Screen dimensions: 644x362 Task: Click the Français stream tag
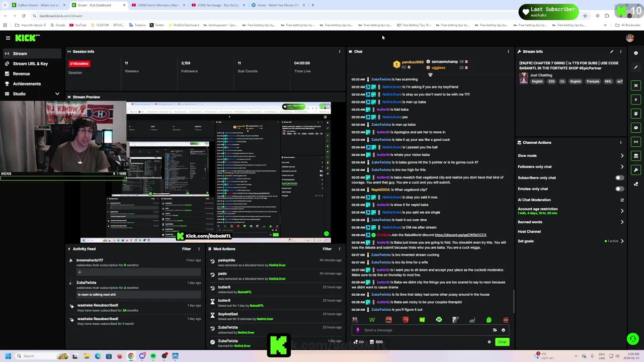593,81
